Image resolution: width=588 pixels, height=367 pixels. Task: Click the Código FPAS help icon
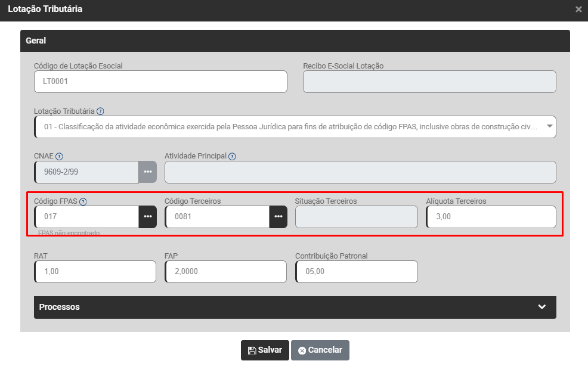point(83,201)
